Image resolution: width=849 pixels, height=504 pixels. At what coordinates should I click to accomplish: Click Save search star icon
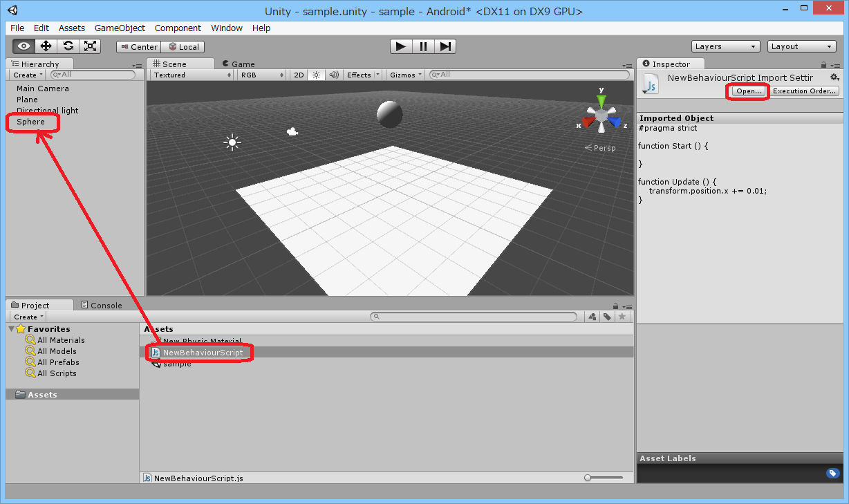pyautogui.click(x=622, y=317)
